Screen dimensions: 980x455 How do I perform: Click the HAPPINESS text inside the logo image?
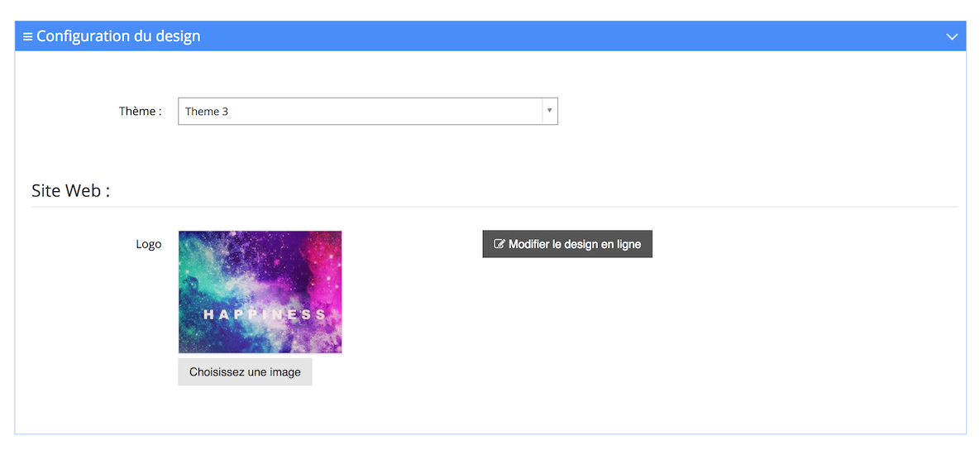click(x=265, y=314)
